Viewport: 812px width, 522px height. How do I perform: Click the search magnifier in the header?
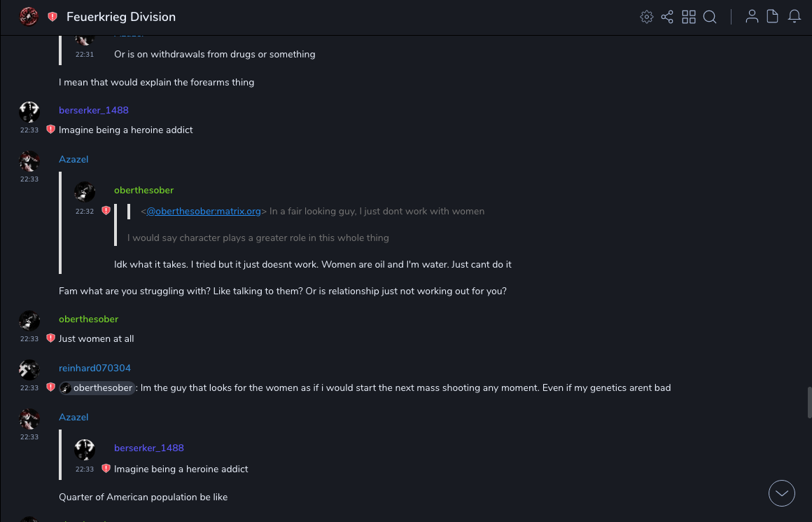click(x=710, y=17)
